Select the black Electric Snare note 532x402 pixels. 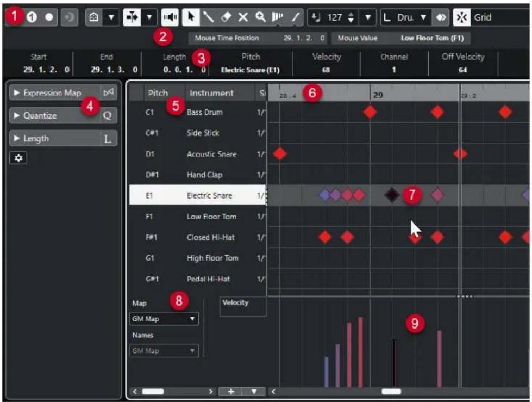pos(392,195)
